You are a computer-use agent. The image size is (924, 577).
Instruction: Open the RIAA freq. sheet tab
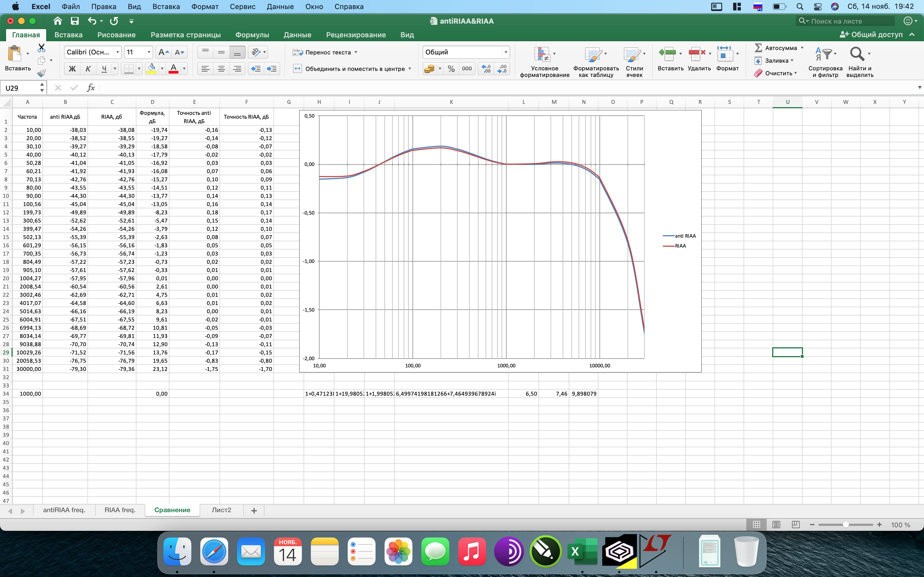pos(120,510)
